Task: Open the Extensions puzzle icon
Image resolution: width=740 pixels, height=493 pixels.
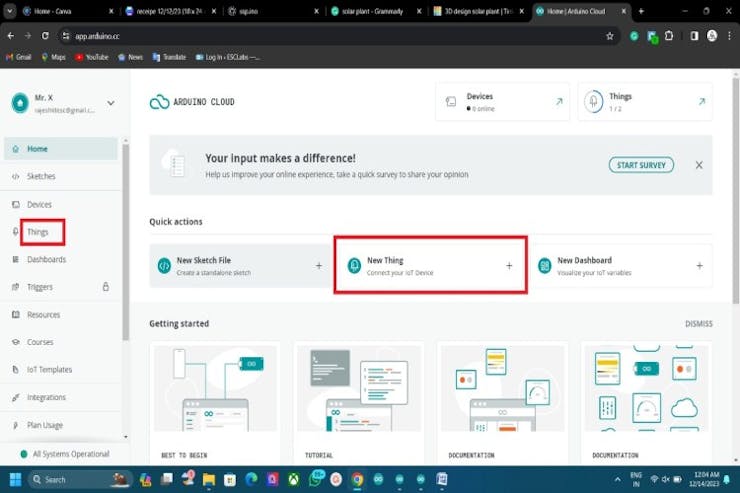Action: (669, 36)
